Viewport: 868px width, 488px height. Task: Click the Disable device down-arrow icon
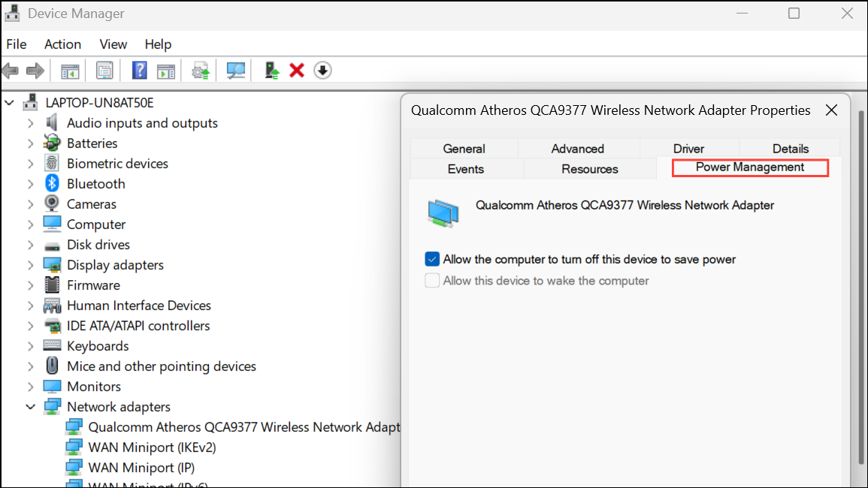pos(322,71)
